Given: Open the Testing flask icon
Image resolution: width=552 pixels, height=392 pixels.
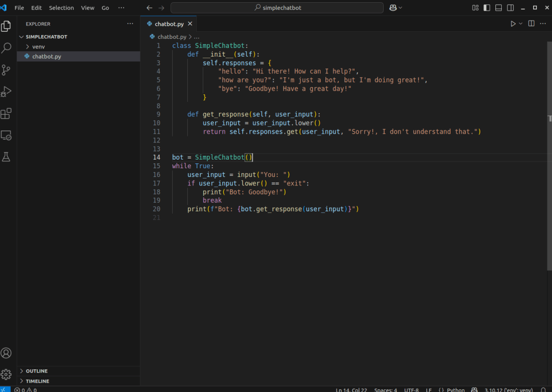Looking at the screenshot, I should pyautogui.click(x=6, y=157).
